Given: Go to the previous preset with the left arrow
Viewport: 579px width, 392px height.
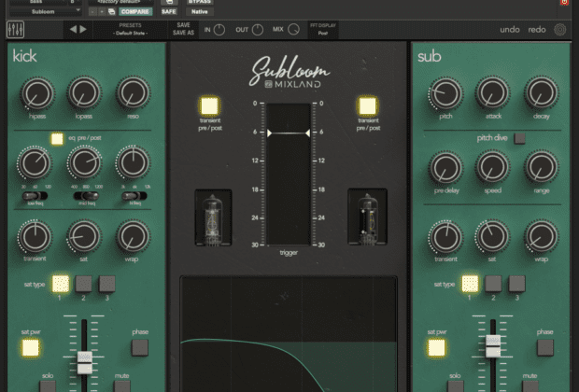Looking at the screenshot, I should pos(73,29).
